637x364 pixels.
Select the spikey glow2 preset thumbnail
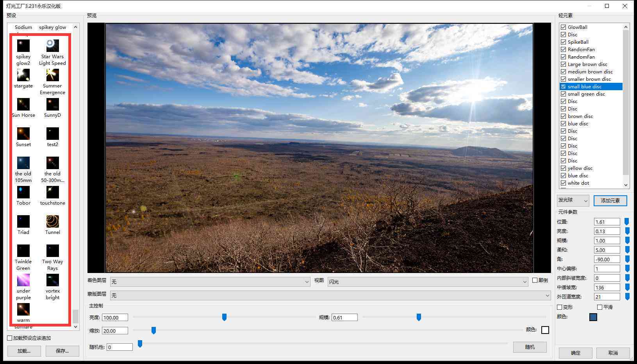(23, 46)
